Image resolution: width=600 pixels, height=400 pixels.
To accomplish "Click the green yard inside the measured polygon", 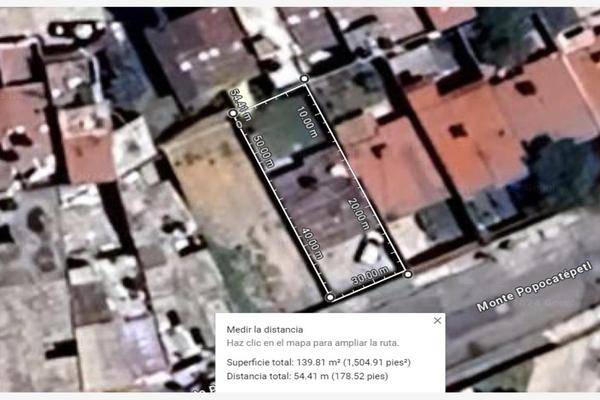I will [283, 130].
